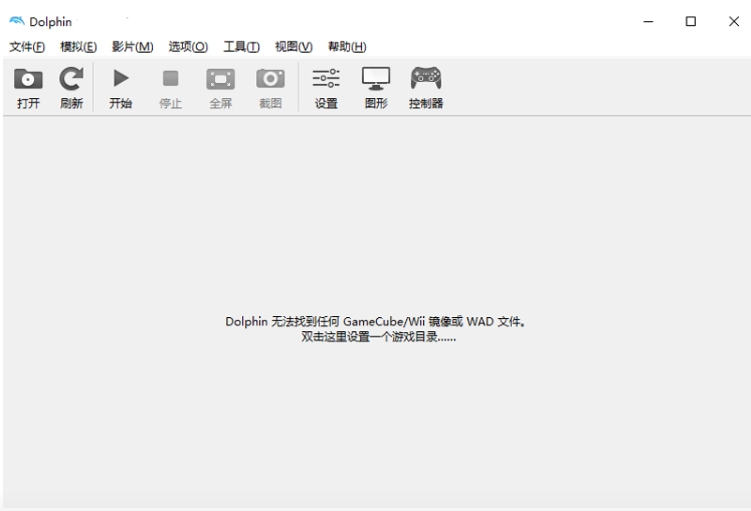Image resolution: width=751 pixels, height=511 pixels.
Task: Click the 停止 (Stop) toolbar icon
Action: [x=171, y=79]
